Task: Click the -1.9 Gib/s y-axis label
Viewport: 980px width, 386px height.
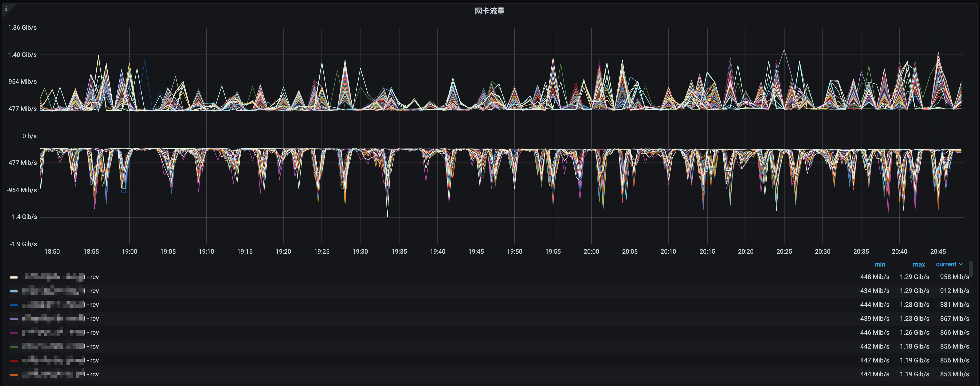Action: (23, 244)
